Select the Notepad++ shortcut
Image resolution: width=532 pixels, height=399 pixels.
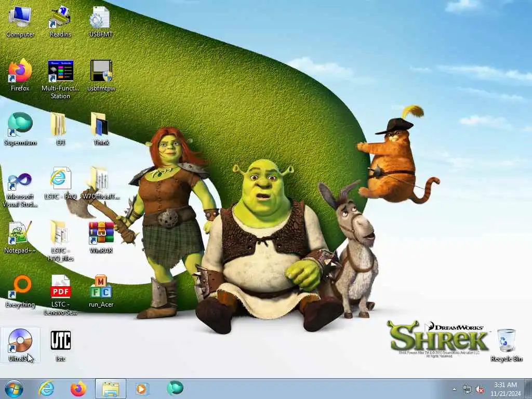click(x=20, y=237)
